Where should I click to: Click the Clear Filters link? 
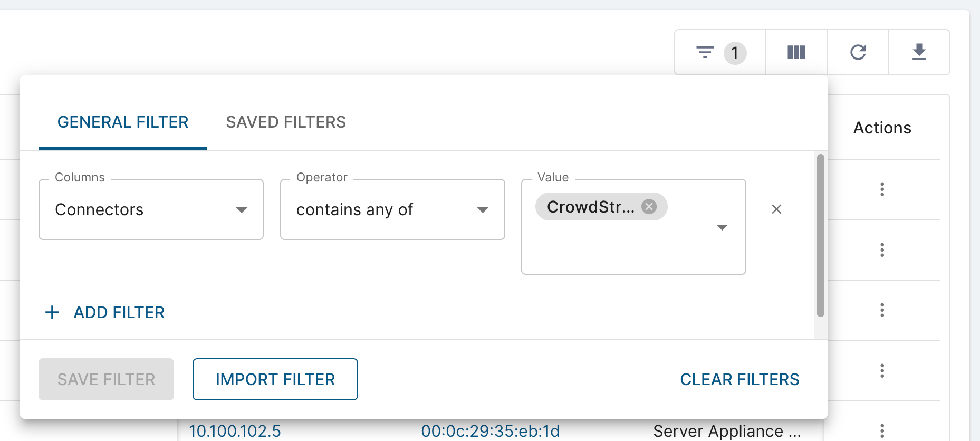(x=739, y=379)
